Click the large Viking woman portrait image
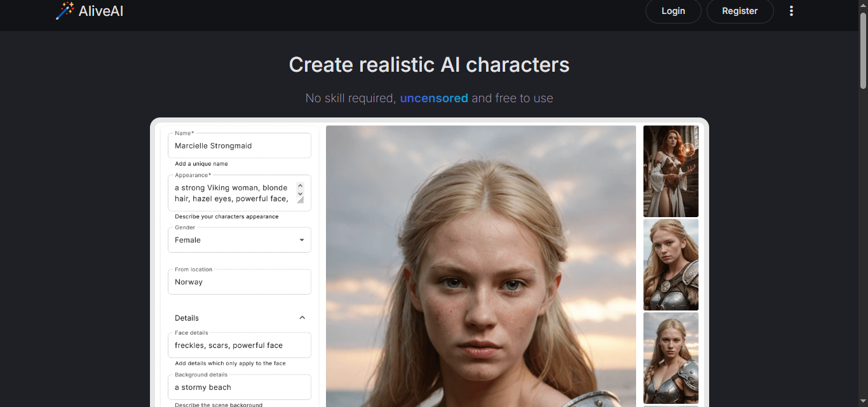The width and height of the screenshot is (868, 407). [x=481, y=266]
